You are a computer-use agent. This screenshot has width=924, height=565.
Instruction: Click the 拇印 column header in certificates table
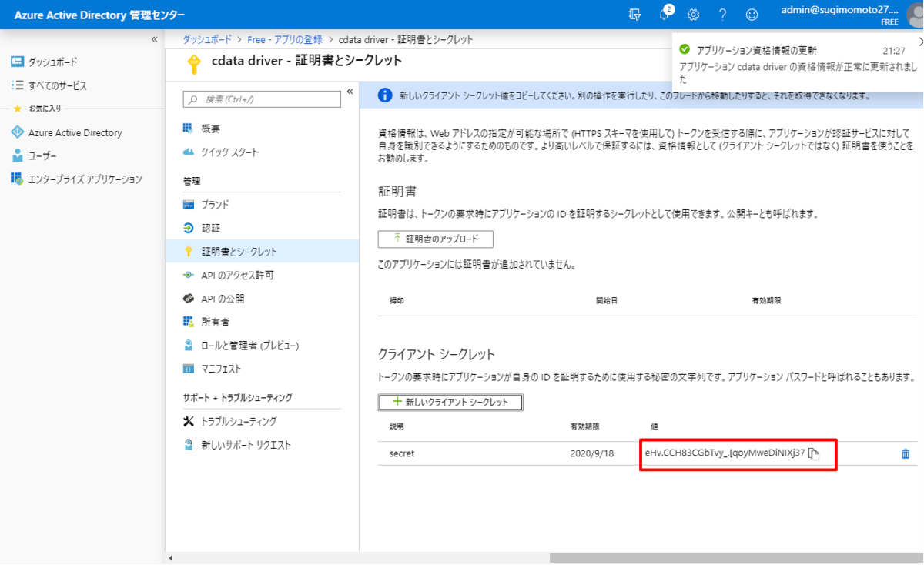[x=397, y=301]
